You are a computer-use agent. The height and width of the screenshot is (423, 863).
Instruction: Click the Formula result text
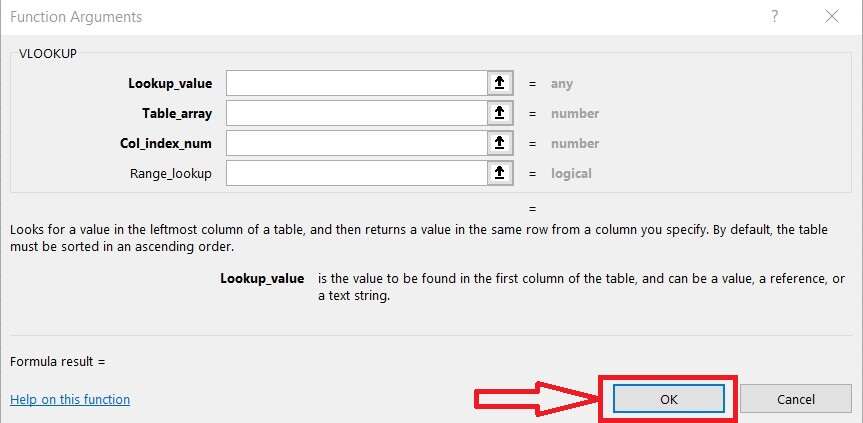[x=57, y=361]
